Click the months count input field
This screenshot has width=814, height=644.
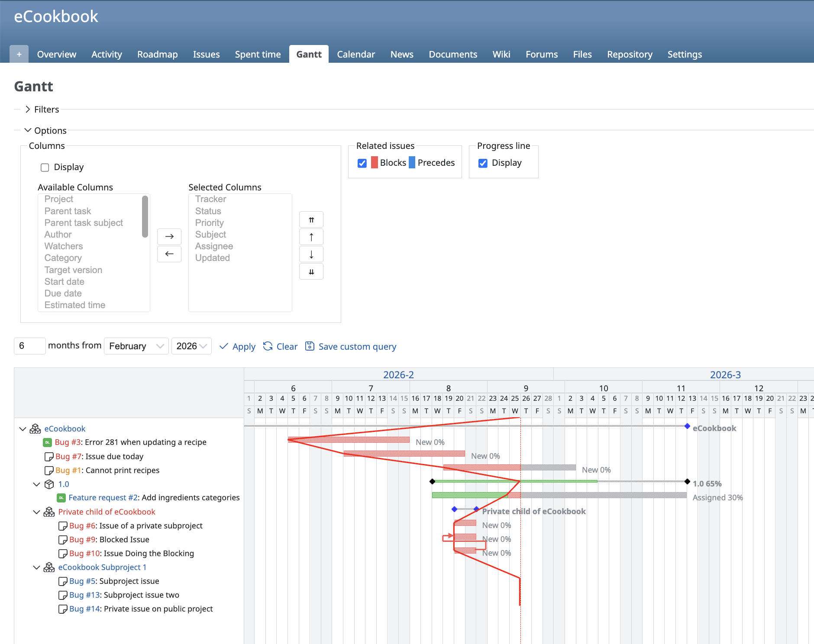[x=29, y=346]
